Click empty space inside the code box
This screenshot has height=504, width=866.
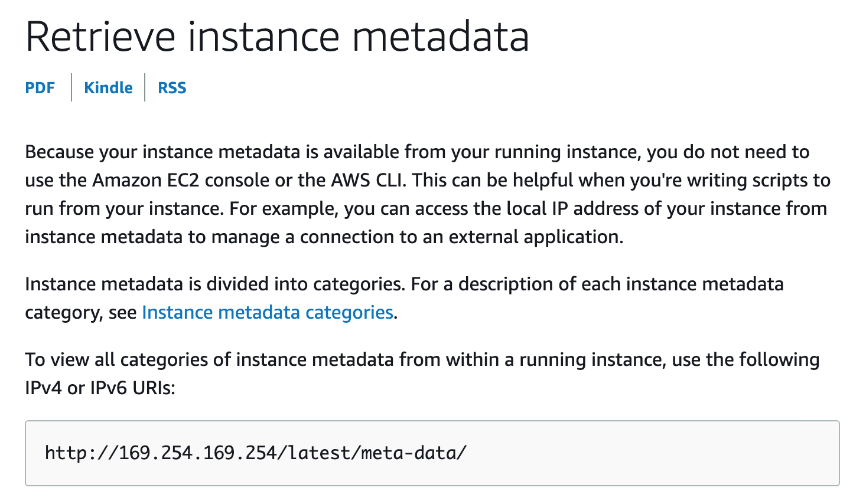650,453
